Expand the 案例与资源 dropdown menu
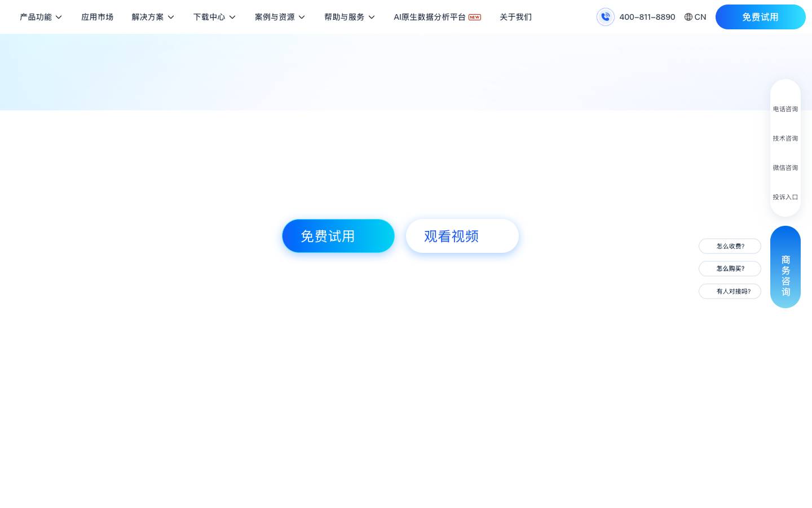Image resolution: width=812 pixels, height=508 pixels. (280, 17)
